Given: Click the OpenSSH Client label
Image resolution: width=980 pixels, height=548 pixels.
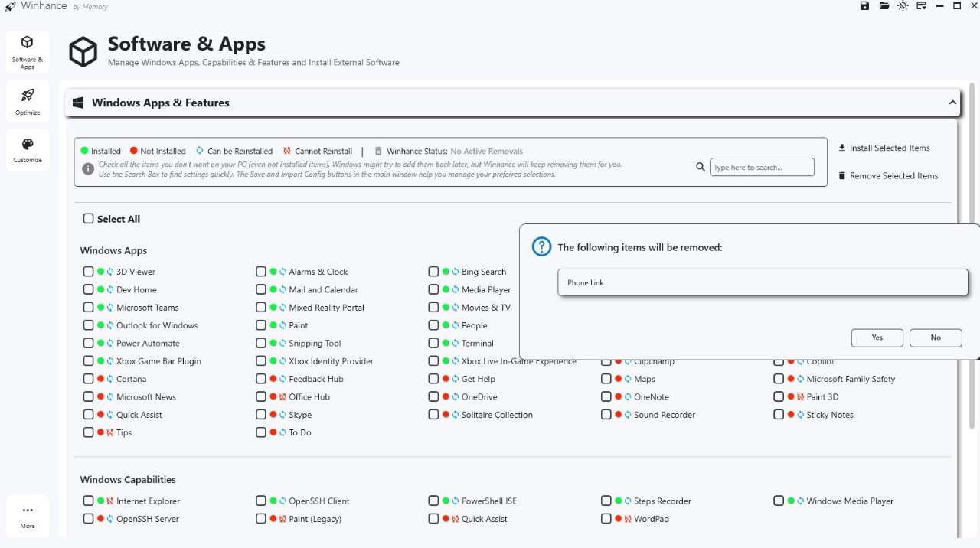Looking at the screenshot, I should pyautogui.click(x=319, y=501).
